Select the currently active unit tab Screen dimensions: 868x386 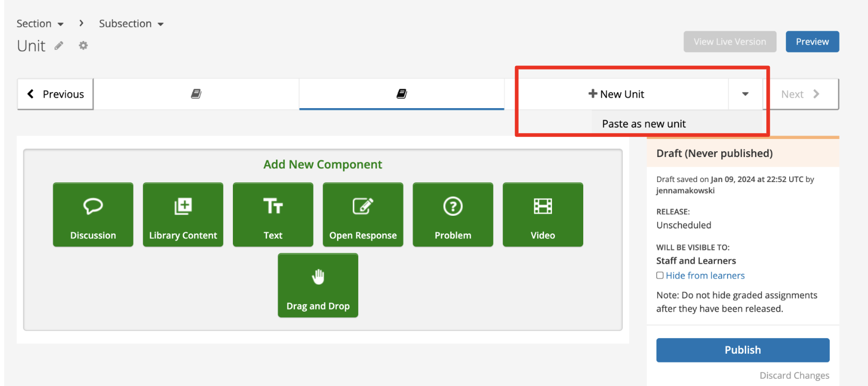click(x=402, y=94)
